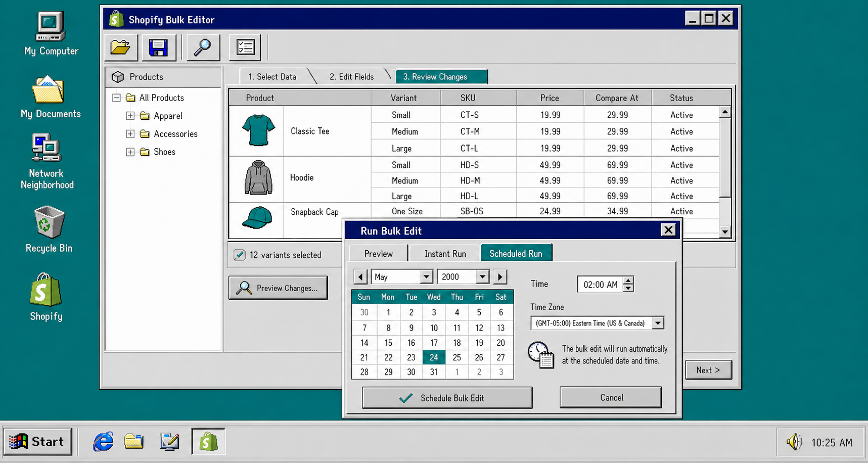This screenshot has width=868, height=463.
Task: Save with the floppy disk toolbar icon
Action: (x=158, y=48)
